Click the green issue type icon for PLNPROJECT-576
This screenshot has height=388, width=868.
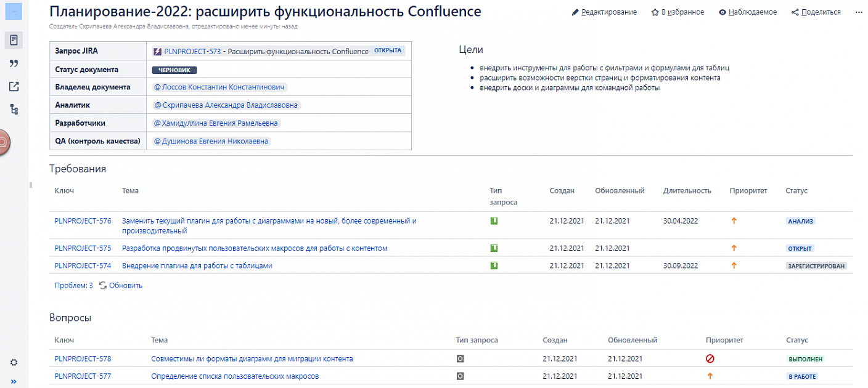[494, 220]
